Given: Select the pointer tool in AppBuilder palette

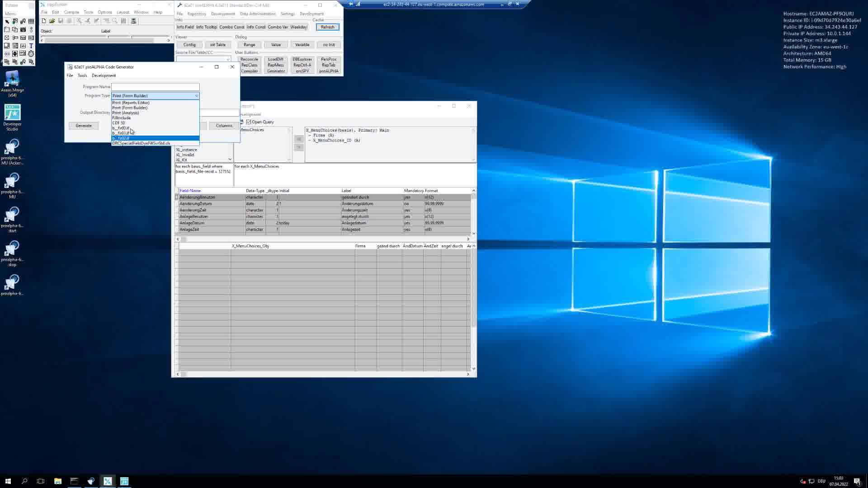Looking at the screenshot, I should point(7,21).
